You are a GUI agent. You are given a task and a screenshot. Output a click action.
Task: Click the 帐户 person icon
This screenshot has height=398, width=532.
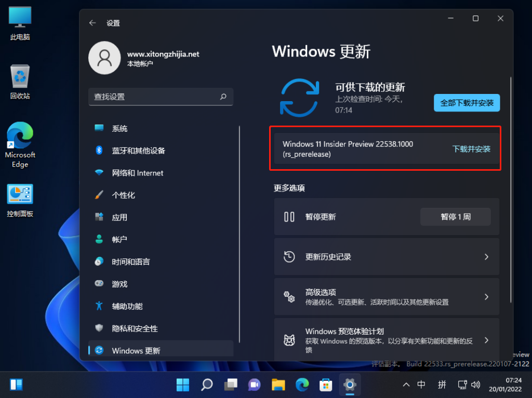[x=99, y=239]
